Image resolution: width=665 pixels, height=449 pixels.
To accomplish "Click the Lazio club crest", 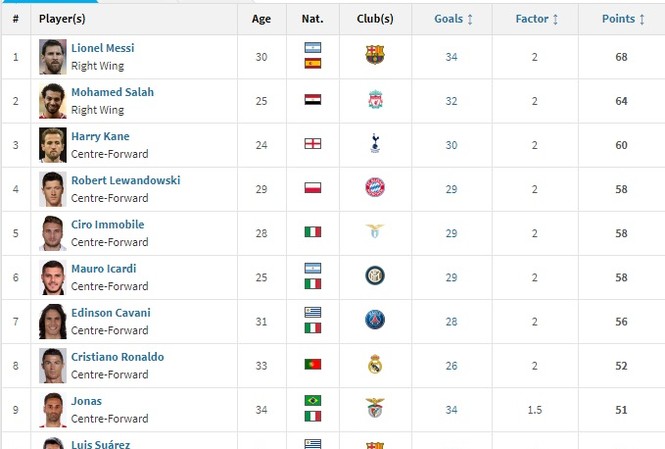I will tap(375, 231).
